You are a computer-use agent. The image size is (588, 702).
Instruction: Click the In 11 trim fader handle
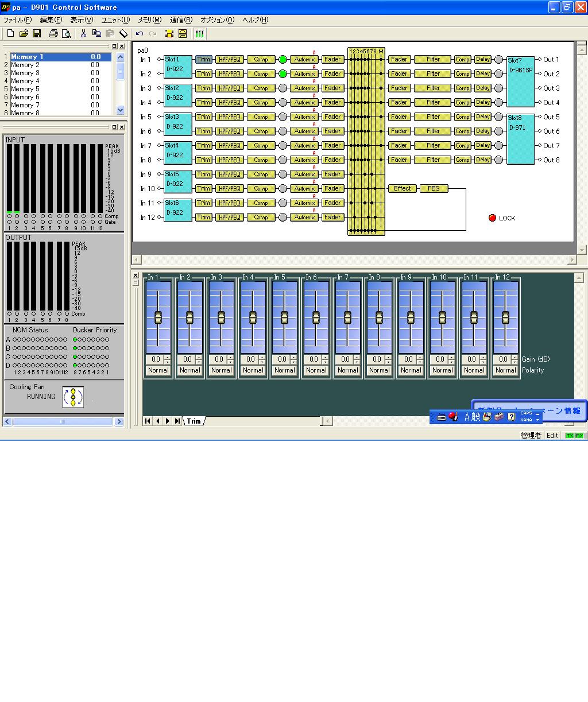474,317
